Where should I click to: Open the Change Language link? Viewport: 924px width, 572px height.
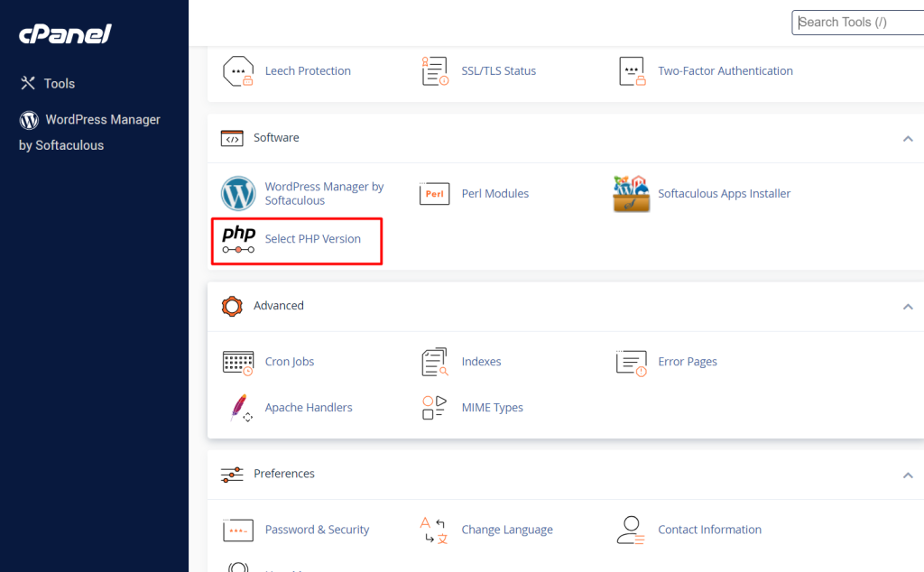(x=507, y=529)
